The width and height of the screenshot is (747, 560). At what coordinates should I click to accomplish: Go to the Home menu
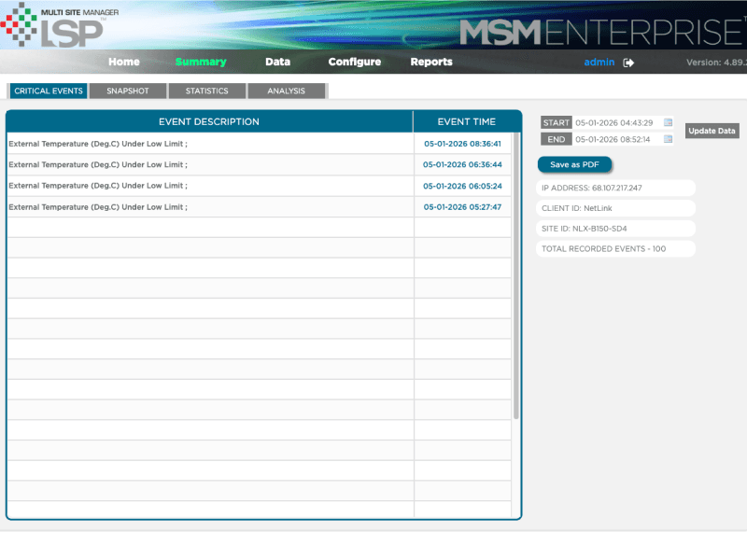pyautogui.click(x=124, y=62)
